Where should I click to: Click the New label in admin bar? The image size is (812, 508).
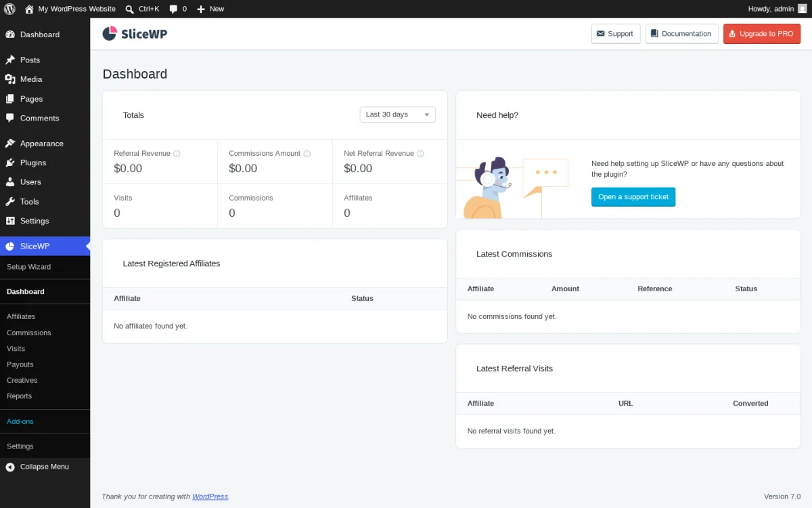click(217, 9)
